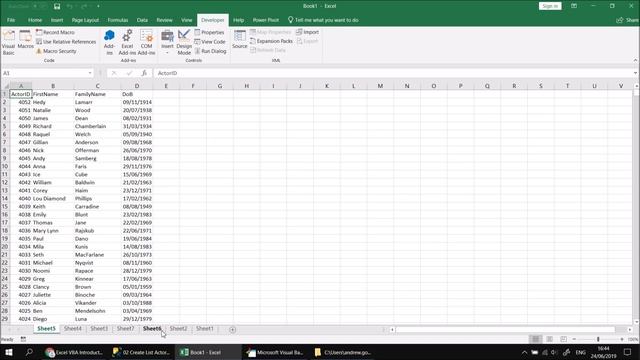Switch to Sheet1 tab

[x=204, y=329]
